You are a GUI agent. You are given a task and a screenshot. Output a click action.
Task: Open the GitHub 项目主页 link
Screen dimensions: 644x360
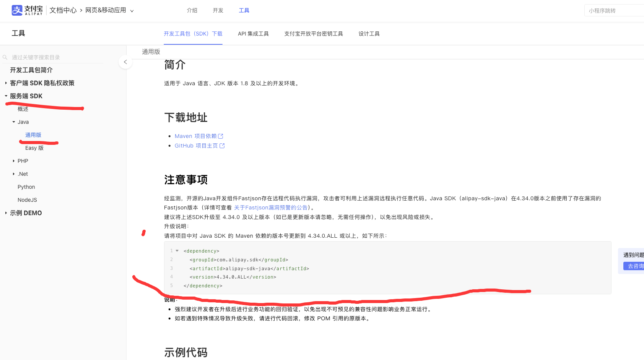[x=196, y=146]
